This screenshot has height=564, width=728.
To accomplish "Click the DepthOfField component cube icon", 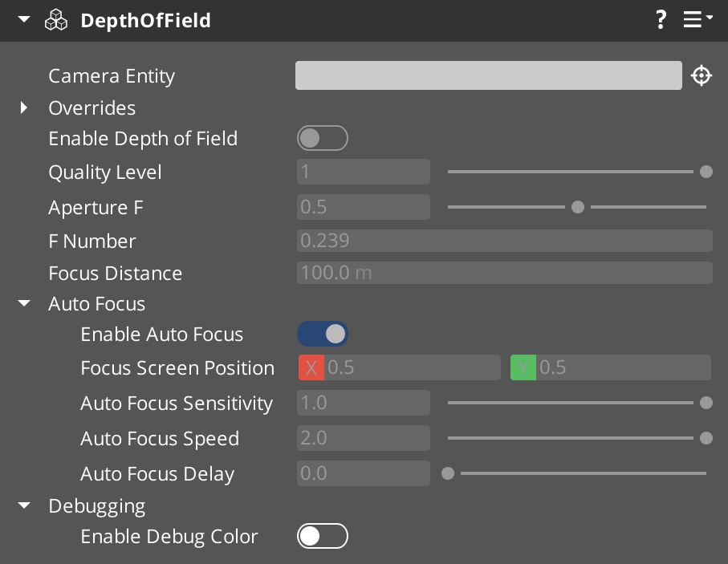I will click(x=55, y=20).
